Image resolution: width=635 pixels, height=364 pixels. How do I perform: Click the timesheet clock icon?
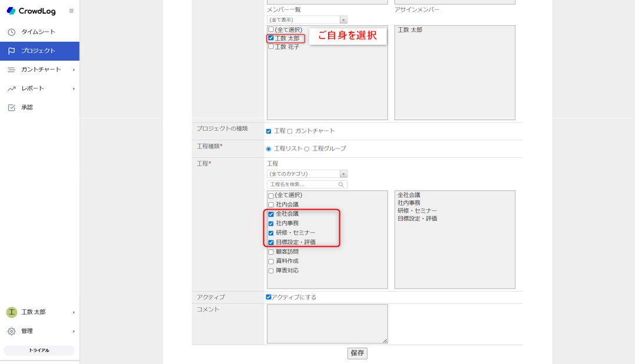[11, 32]
